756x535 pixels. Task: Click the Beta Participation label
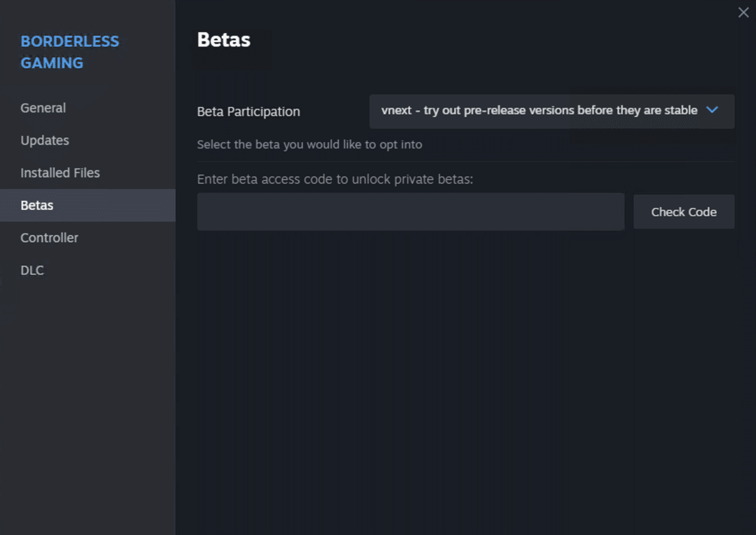(249, 111)
